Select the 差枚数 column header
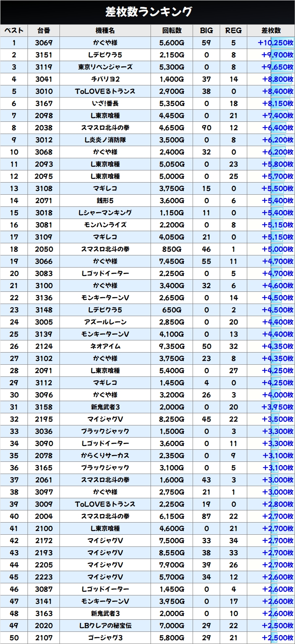 coord(271,31)
